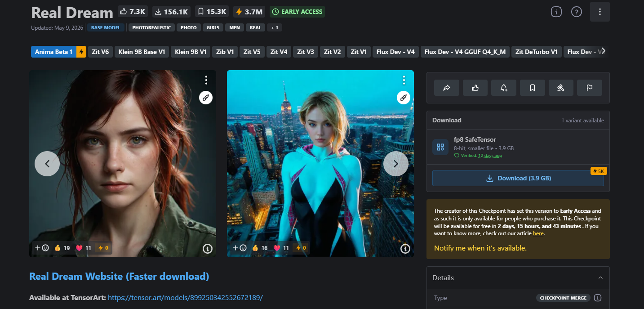Open Real Dream Website (Faster download) link
The image size is (644, 309).
click(x=119, y=276)
